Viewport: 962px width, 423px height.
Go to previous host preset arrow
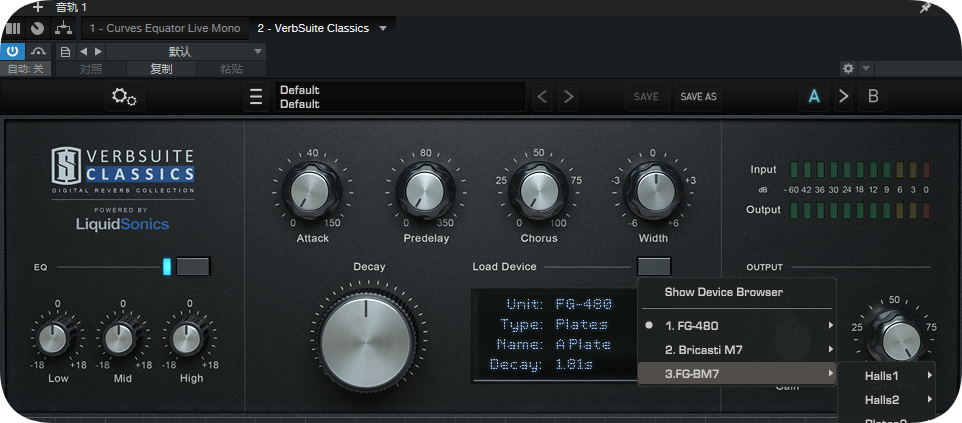pos(84,52)
